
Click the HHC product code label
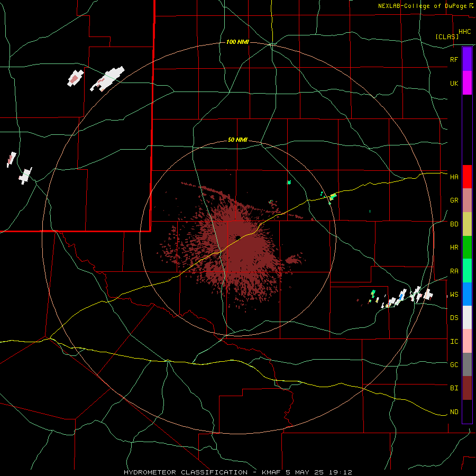point(464,32)
